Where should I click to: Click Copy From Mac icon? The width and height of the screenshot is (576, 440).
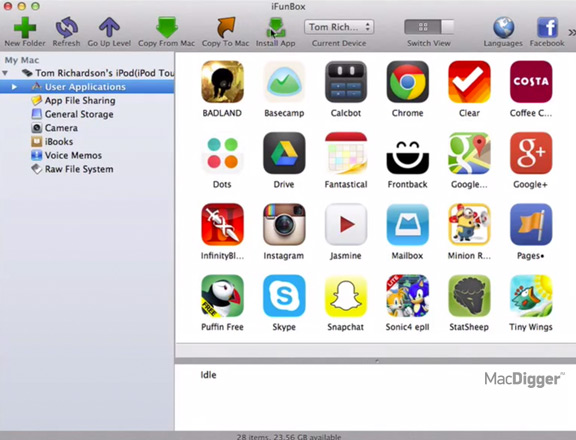167,28
